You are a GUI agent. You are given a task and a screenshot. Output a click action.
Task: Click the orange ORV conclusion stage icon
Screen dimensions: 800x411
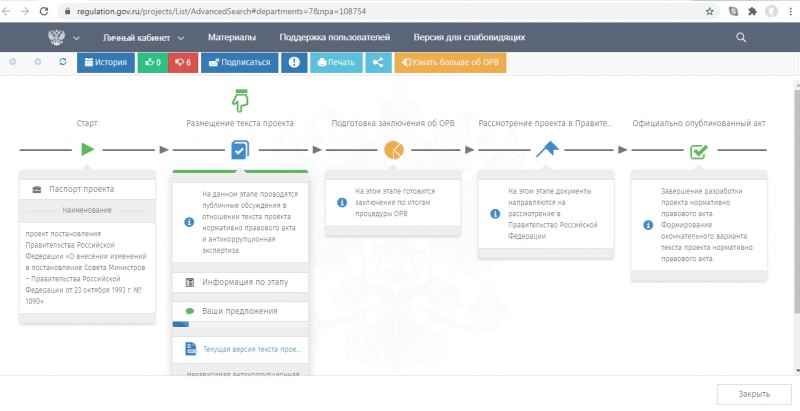pyautogui.click(x=393, y=150)
